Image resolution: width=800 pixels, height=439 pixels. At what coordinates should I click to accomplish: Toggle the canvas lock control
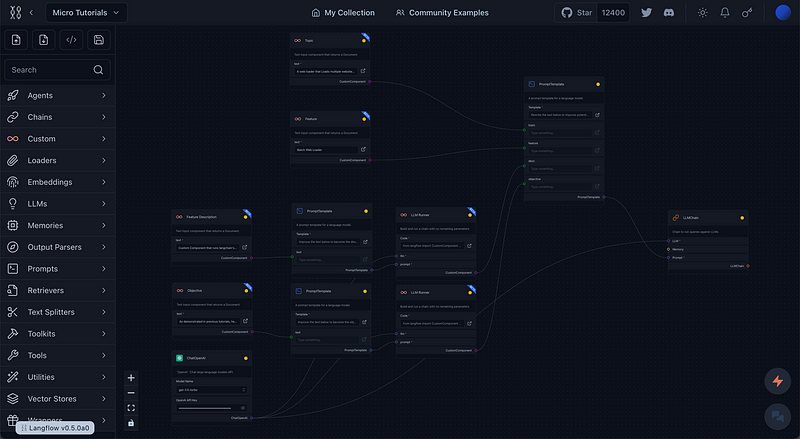click(131, 423)
